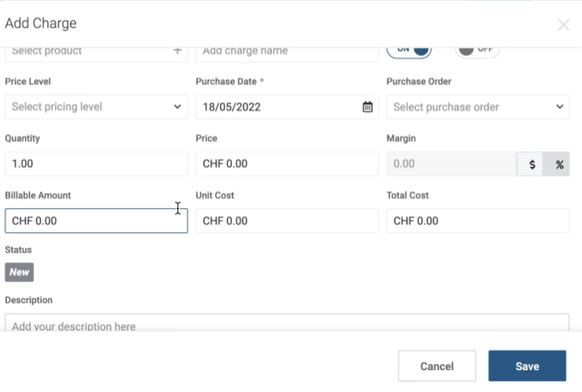Open the Select purchase order dropdown

coord(478,107)
